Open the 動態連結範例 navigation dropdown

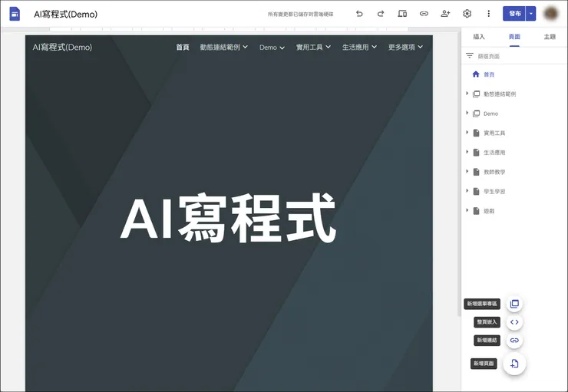tap(224, 47)
